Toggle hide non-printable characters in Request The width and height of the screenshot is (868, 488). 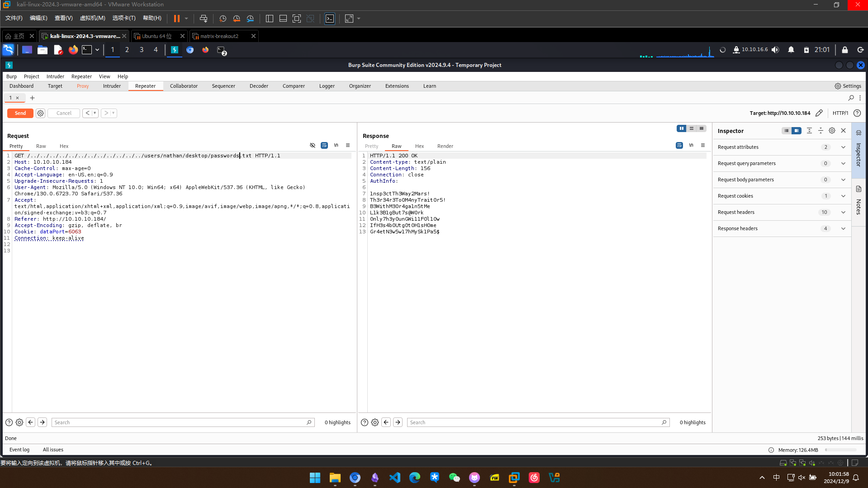313,145
